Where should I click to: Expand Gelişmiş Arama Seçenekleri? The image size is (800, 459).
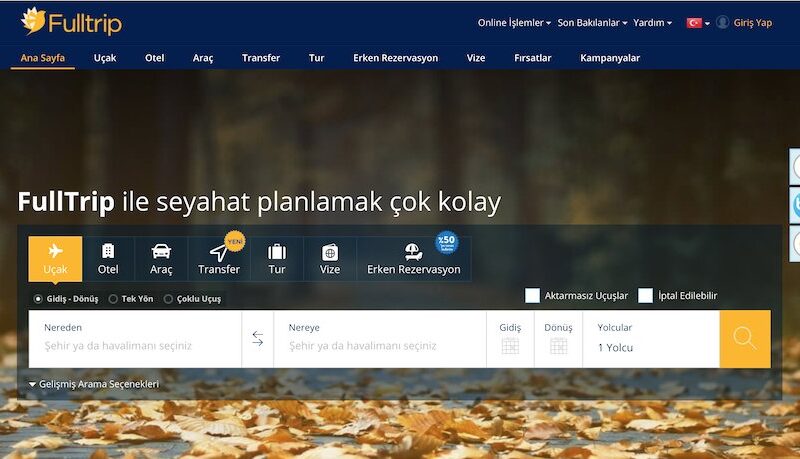click(94, 384)
